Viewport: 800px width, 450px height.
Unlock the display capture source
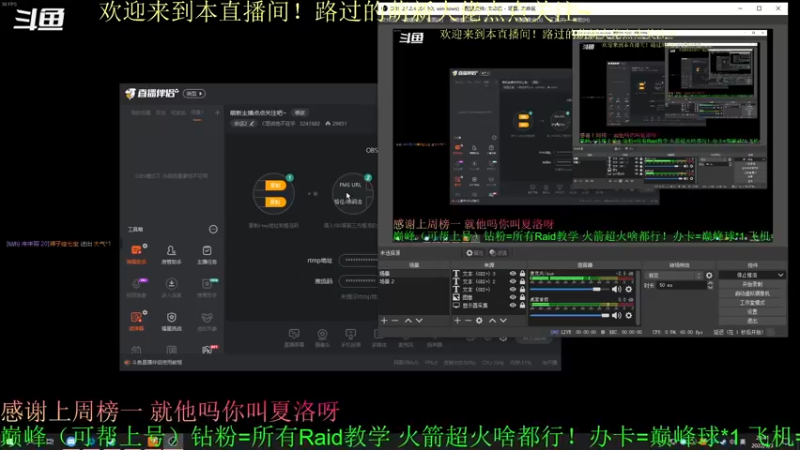click(522, 305)
